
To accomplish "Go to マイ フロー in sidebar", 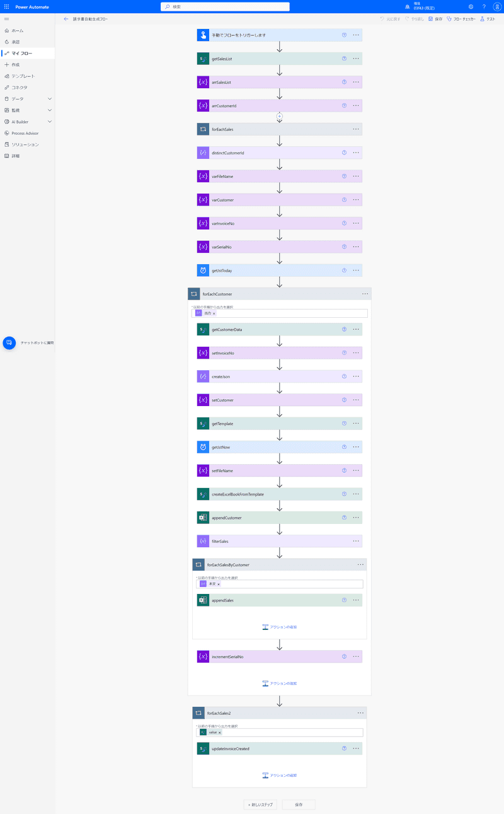I will 21,53.
